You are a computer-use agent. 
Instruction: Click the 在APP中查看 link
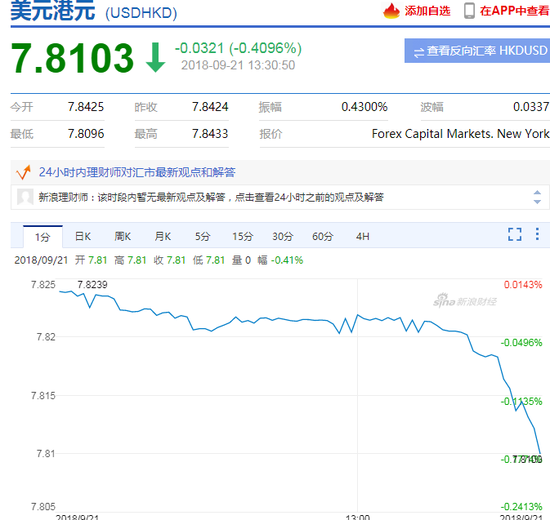[x=514, y=11]
